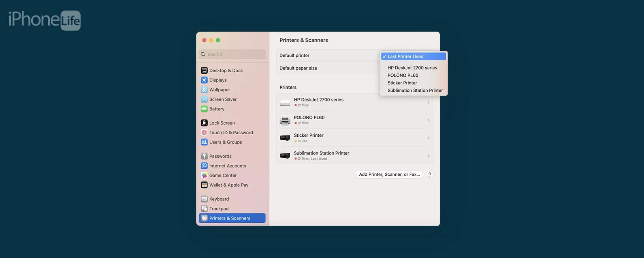
Task: Click the HP DeskJet 2700 printer thumbnail
Action: click(x=285, y=103)
